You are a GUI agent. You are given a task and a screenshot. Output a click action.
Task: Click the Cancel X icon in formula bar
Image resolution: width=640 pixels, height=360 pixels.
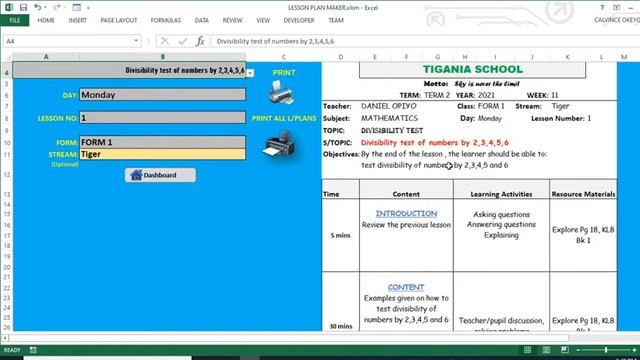click(x=164, y=41)
